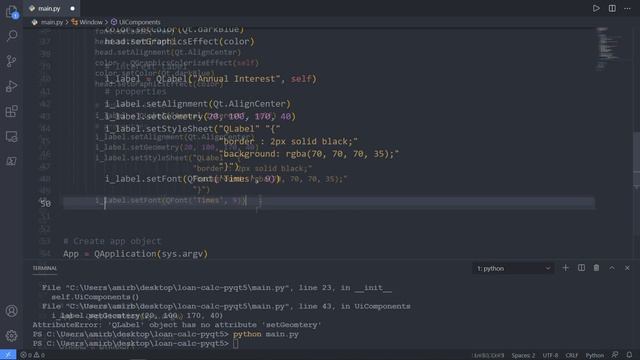
Task: Change end of line sequence CRLF
Action: tap(571, 355)
